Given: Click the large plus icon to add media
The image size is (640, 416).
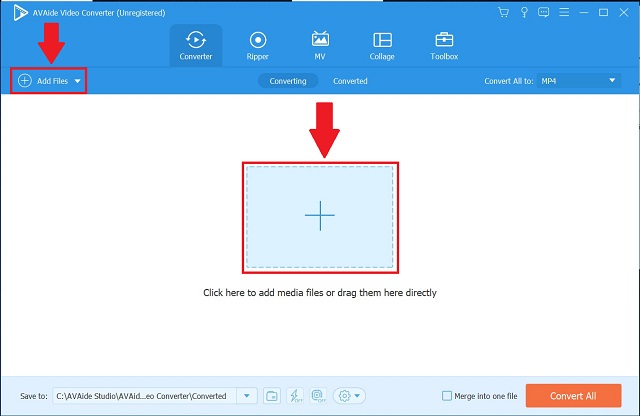Looking at the screenshot, I should coord(319,215).
